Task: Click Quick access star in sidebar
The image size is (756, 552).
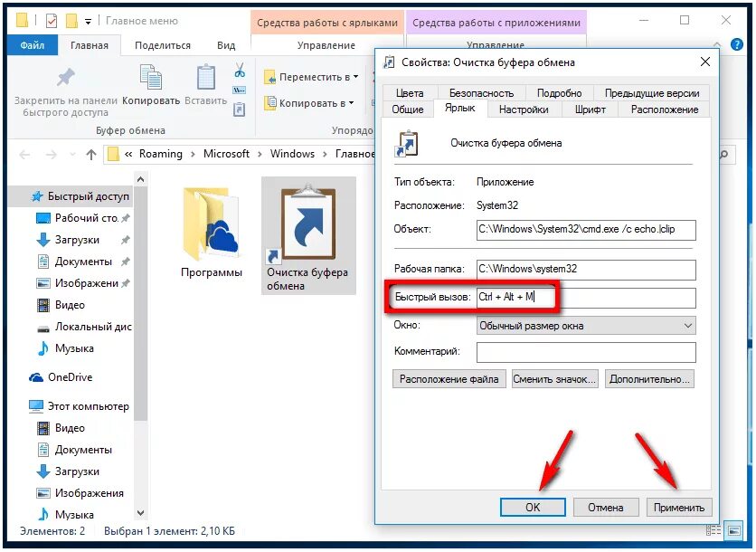Action: [37, 196]
